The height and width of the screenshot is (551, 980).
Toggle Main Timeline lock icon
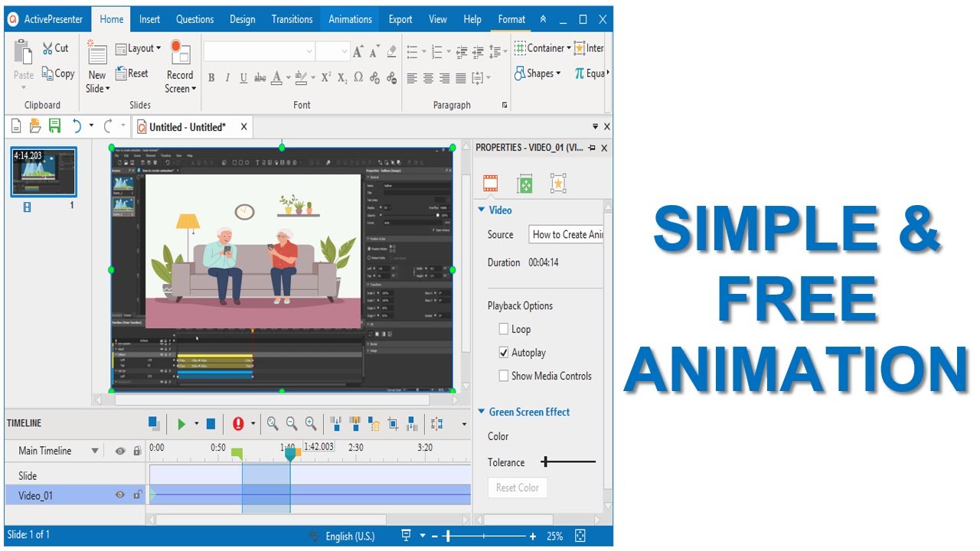(x=137, y=452)
